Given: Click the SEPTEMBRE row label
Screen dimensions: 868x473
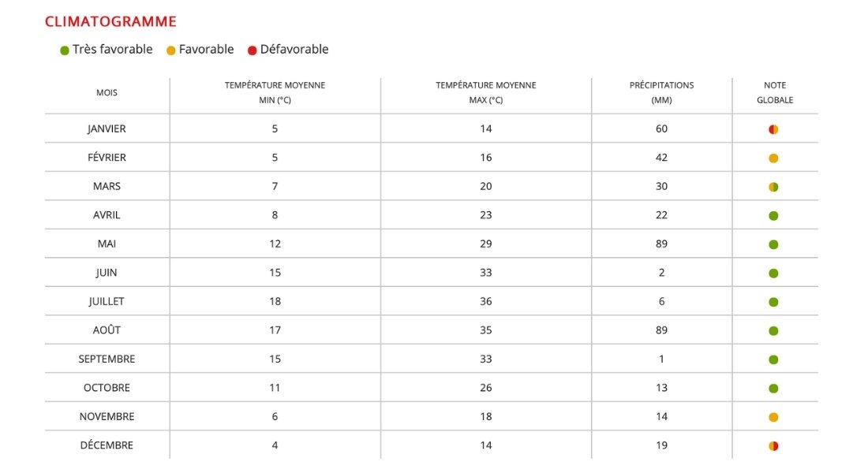Looking at the screenshot, I should click(107, 359).
